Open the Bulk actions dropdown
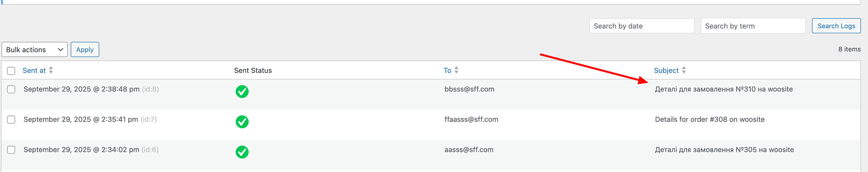868x172 pixels. [x=34, y=49]
